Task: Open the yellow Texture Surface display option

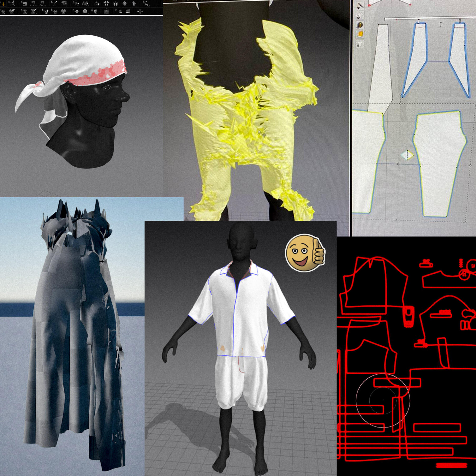Action: (x=360, y=34)
